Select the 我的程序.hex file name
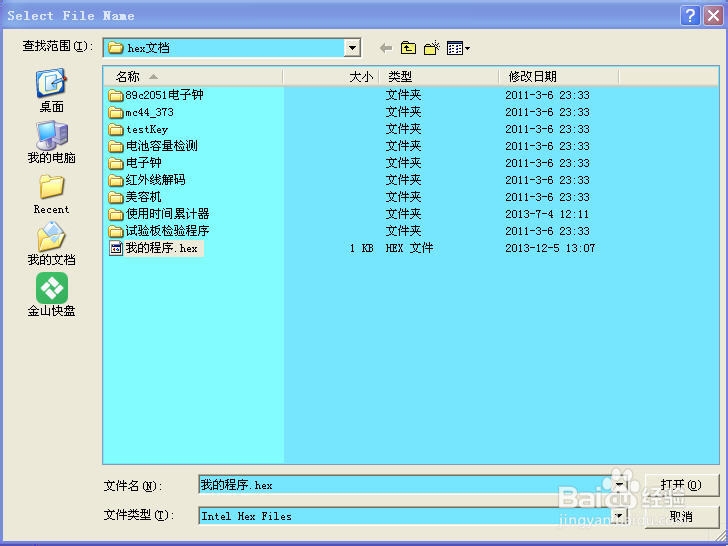This screenshot has height=546, width=728. click(162, 248)
